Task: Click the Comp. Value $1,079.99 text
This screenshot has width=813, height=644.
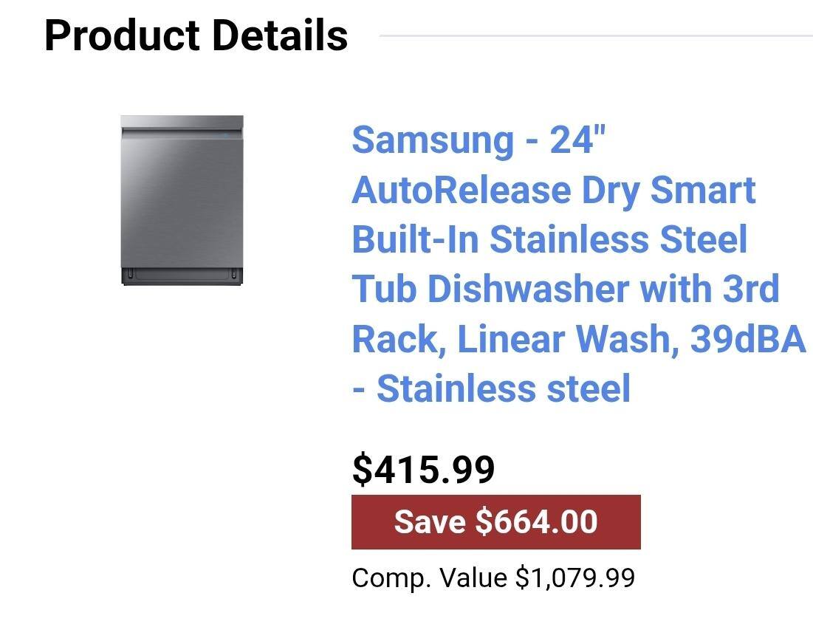Action: 493,578
